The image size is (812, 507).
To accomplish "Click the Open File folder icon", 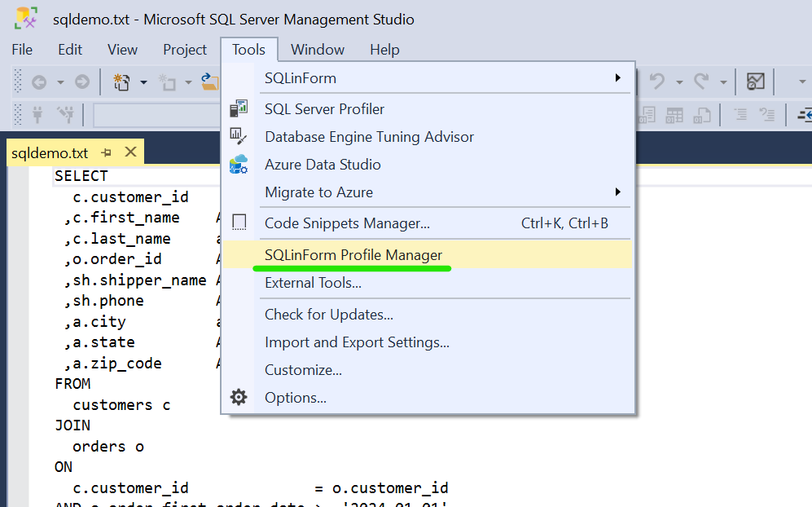I will 211,81.
